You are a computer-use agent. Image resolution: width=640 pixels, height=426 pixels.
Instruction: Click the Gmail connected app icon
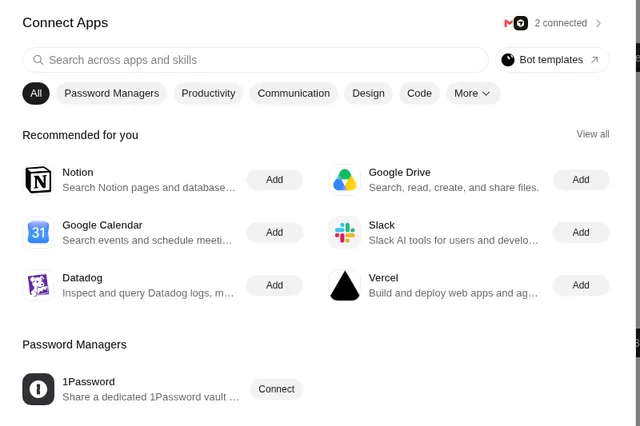(508, 23)
